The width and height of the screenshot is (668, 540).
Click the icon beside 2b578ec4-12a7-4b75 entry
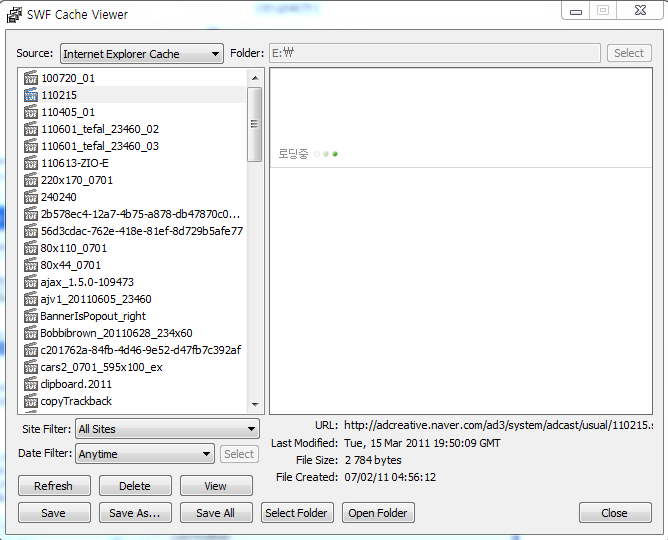click(x=31, y=214)
